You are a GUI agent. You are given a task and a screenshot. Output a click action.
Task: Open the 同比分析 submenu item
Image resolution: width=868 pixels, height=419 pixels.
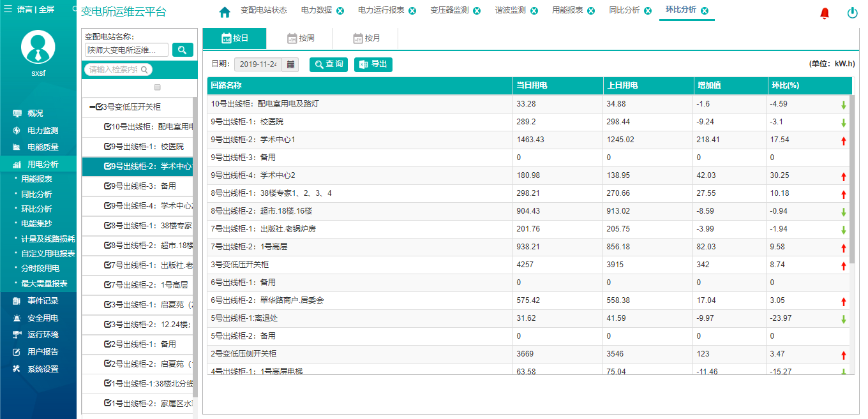(36, 195)
